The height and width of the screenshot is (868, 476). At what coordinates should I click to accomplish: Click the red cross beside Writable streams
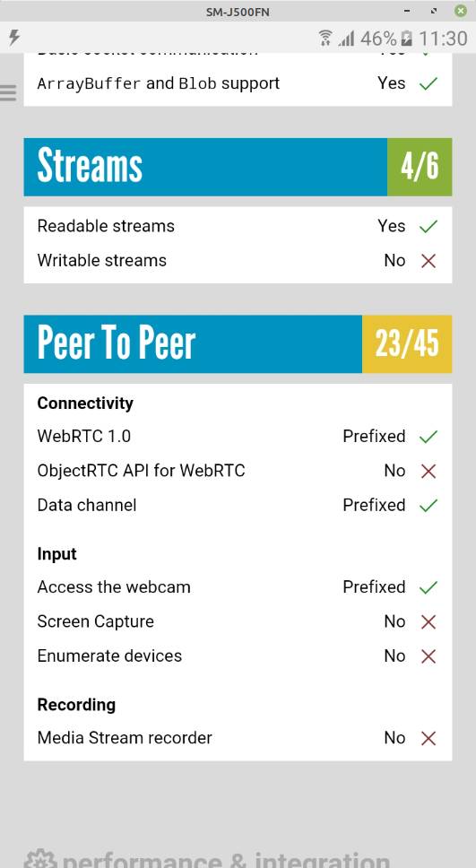pos(428,261)
